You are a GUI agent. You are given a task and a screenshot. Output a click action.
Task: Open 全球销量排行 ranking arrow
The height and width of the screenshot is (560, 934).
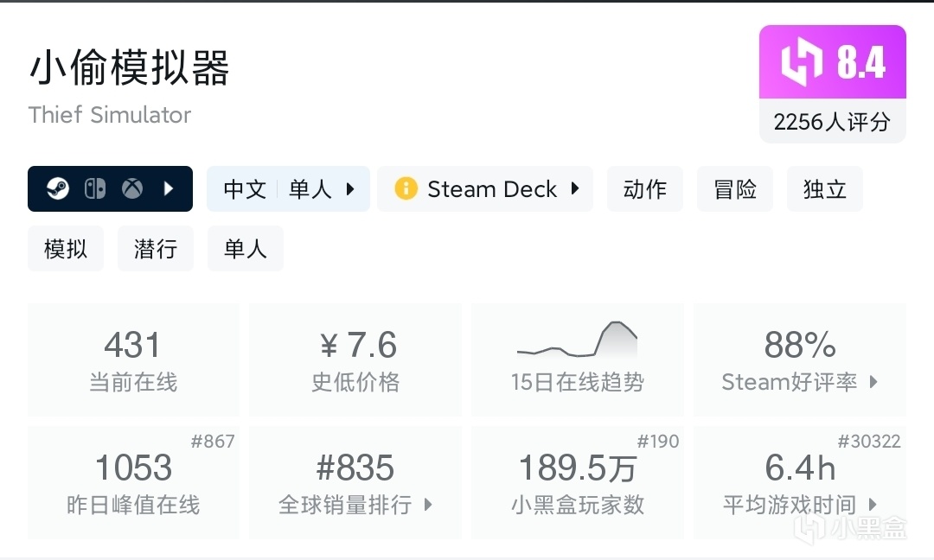click(428, 505)
